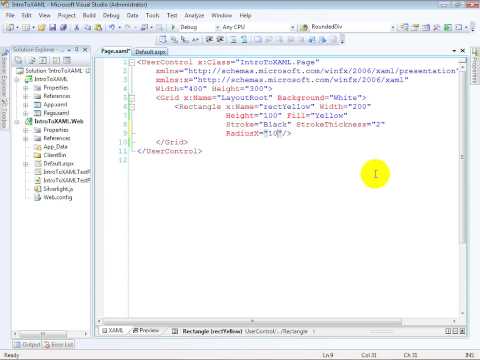Open the Build menu

coord(89,15)
